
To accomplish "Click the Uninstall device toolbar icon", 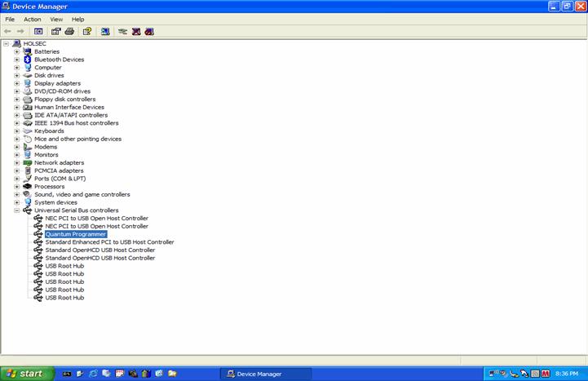I will click(x=136, y=32).
